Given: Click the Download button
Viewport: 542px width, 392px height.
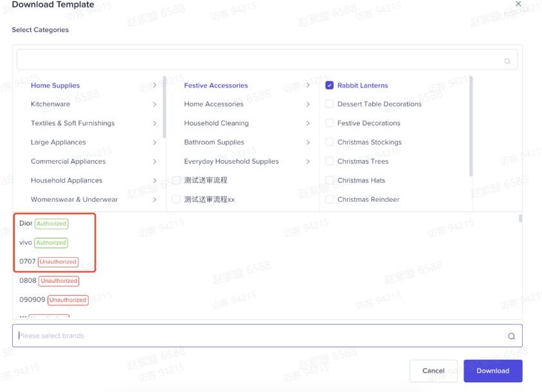Looking at the screenshot, I should point(492,371).
